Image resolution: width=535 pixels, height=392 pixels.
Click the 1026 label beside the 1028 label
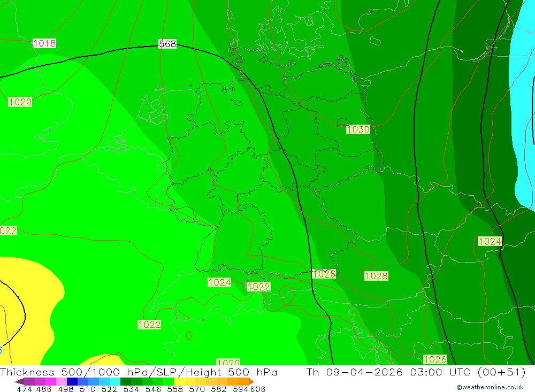325,274
